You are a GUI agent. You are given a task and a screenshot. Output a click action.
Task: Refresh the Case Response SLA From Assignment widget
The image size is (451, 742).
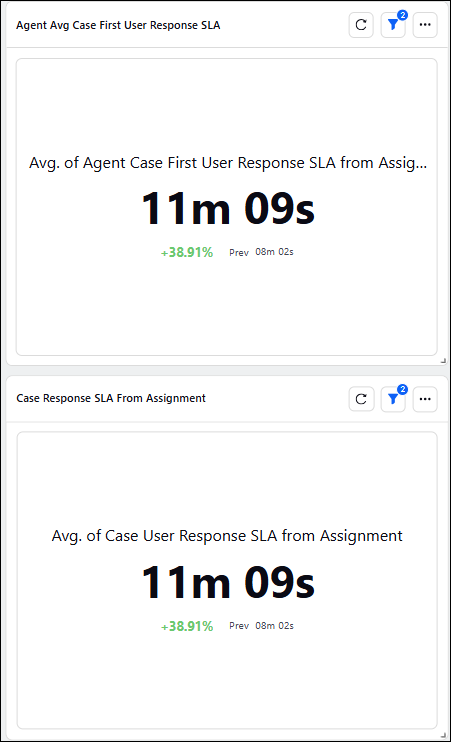[361, 399]
